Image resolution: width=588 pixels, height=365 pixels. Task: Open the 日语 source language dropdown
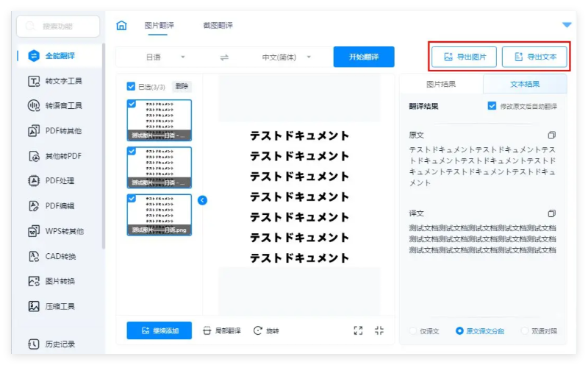165,57
